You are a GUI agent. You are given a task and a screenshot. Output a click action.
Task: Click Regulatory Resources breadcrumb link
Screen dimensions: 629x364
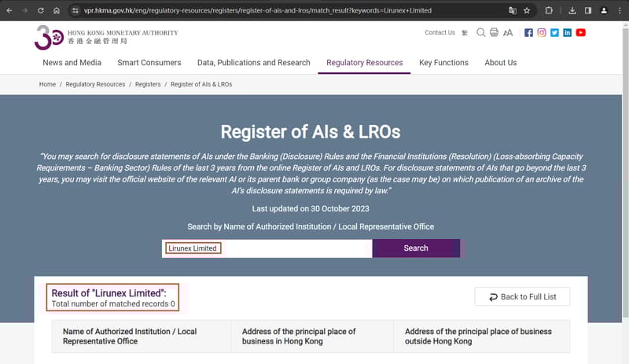[95, 84]
